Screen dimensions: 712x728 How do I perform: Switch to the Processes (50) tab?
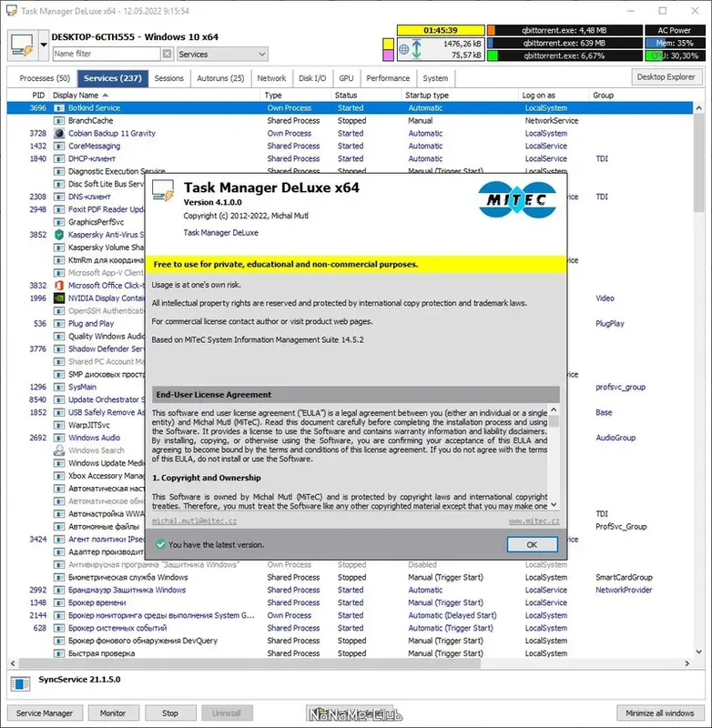click(x=45, y=78)
